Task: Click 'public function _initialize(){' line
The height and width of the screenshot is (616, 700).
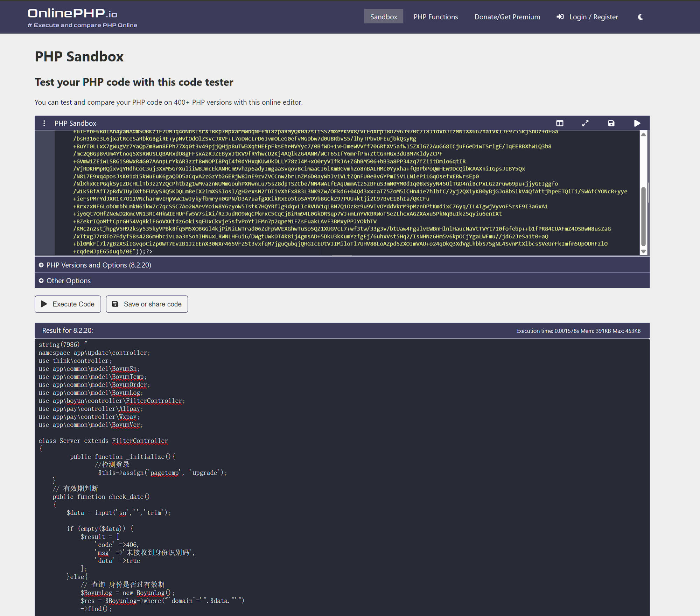Action: pyautogui.click(x=122, y=457)
